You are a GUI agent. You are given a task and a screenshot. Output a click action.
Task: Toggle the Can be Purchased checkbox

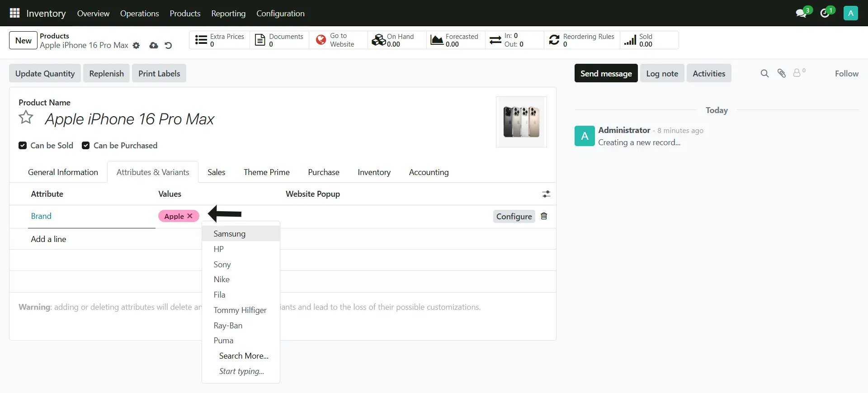click(85, 146)
